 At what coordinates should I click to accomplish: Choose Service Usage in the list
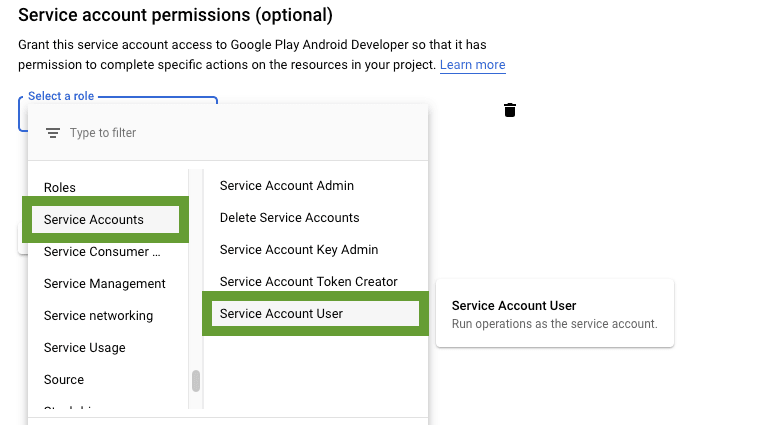click(84, 348)
